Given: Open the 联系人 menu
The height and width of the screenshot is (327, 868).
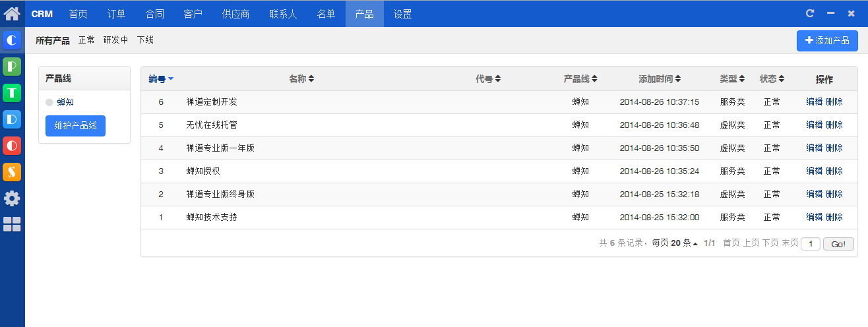Looking at the screenshot, I should [283, 14].
